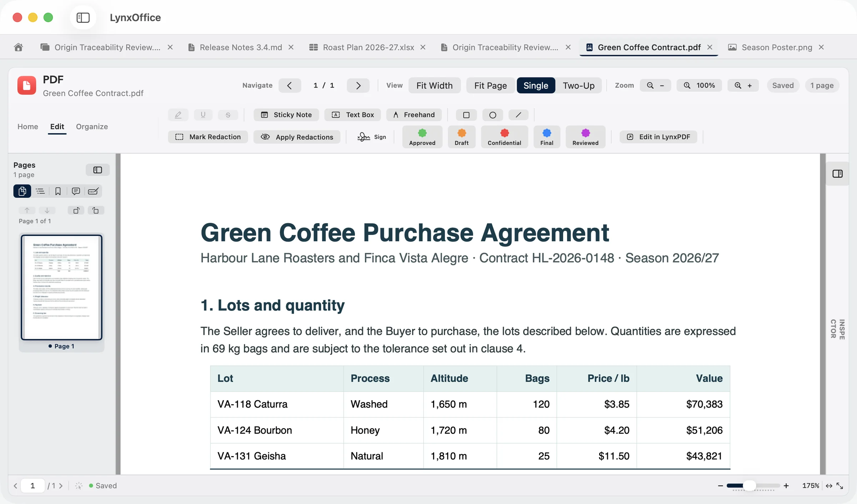This screenshot has width=857, height=504.
Task: Activate the Freehand drawing tool
Action: coord(414,115)
